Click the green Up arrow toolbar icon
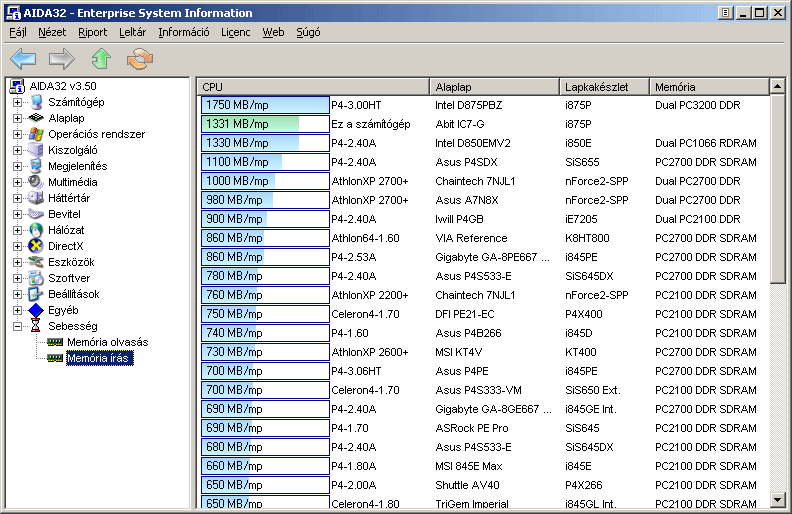This screenshot has height=514, width=792. [x=101, y=59]
